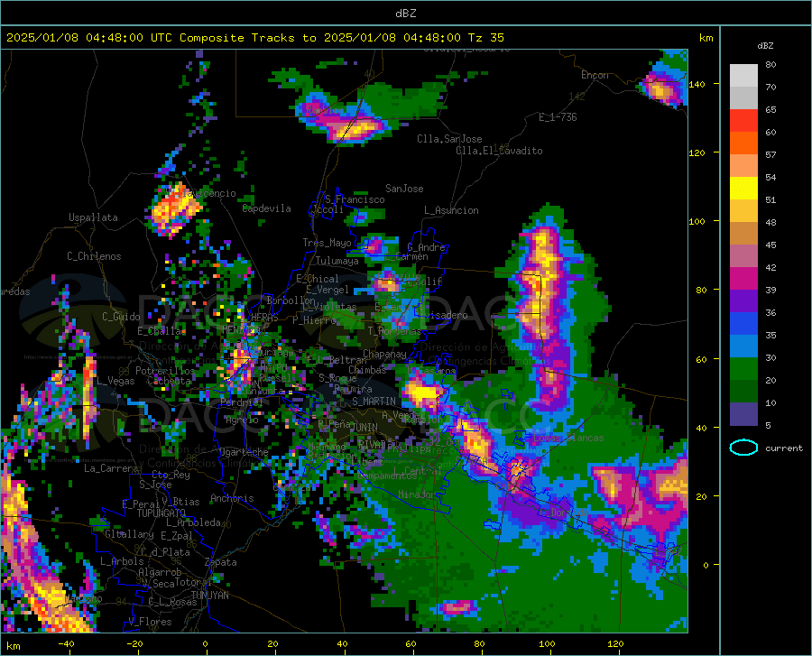Select the 'C_Chilenos' map label
Screen dimensions: 812x656
tap(94, 256)
